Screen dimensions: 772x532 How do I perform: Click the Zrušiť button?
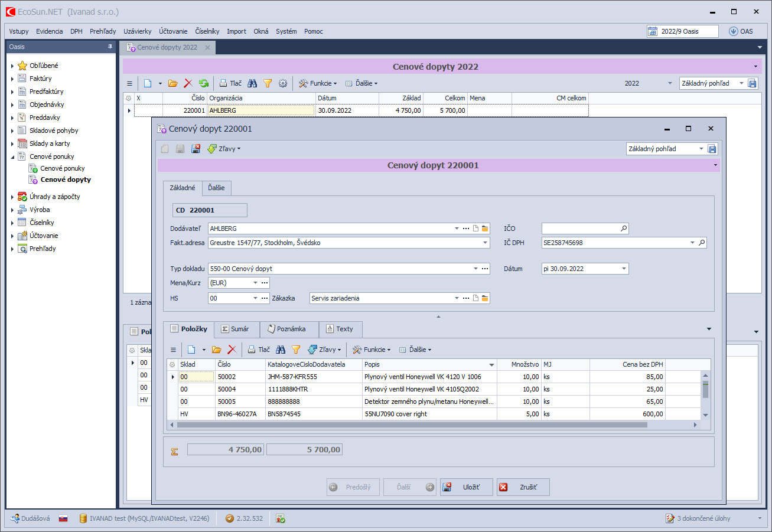(523, 487)
